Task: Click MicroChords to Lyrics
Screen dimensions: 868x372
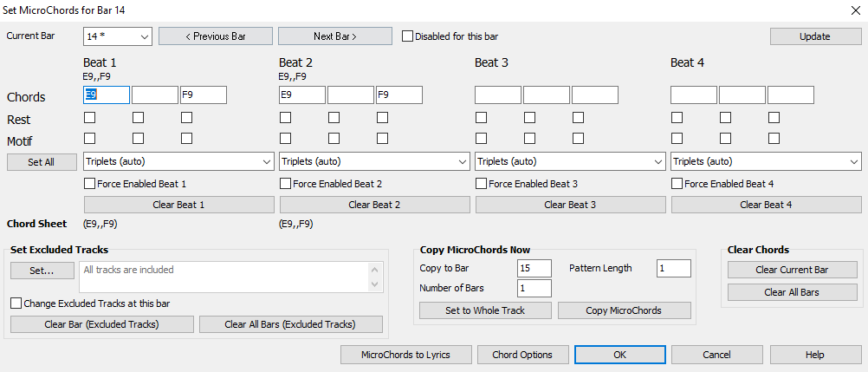Action: click(405, 355)
